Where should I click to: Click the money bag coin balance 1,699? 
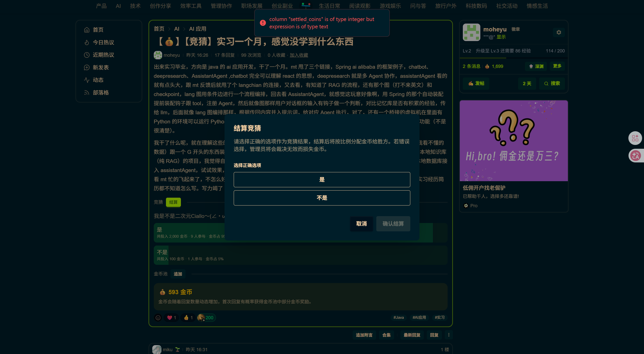[x=494, y=66]
